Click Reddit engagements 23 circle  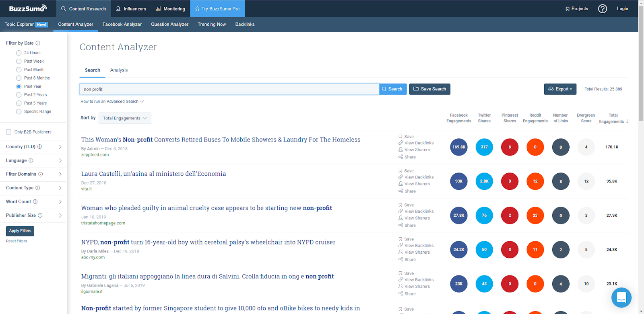[535, 215]
